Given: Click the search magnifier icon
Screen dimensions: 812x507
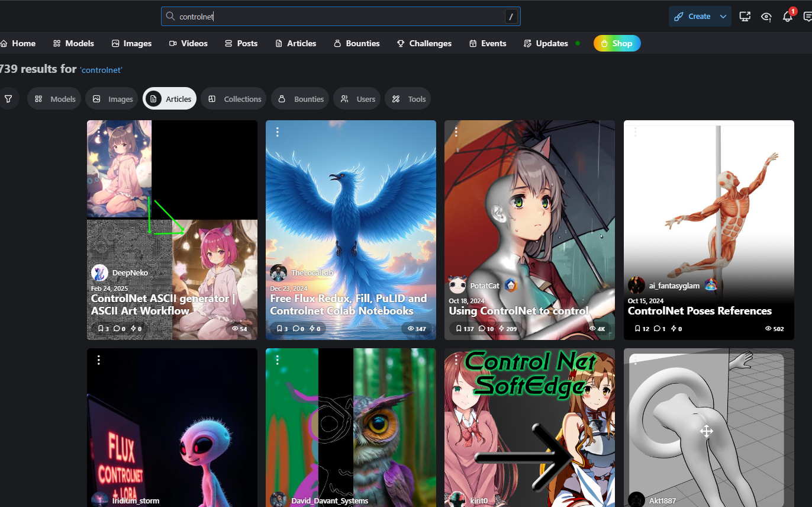Looking at the screenshot, I should [170, 17].
